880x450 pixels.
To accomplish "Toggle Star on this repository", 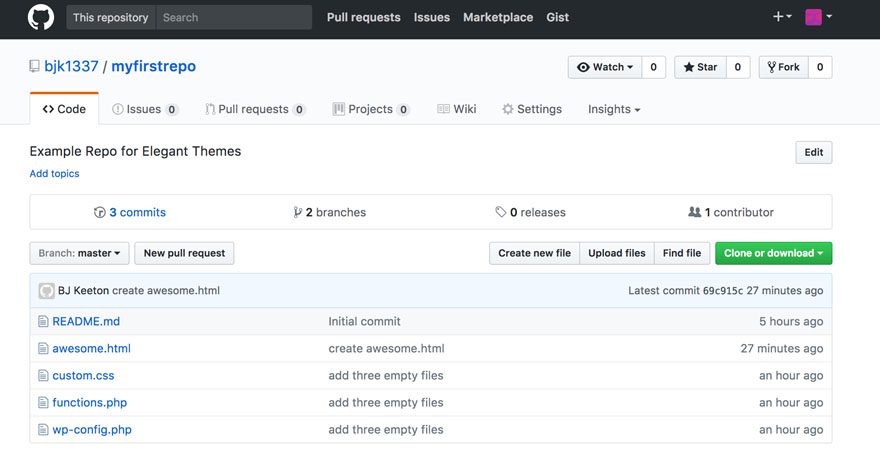I will 700,67.
